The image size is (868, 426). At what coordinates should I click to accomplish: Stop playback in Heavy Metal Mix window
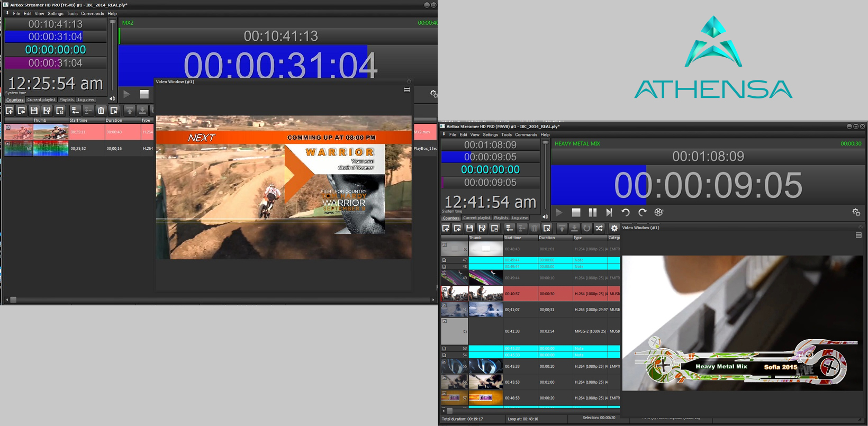[x=576, y=212]
